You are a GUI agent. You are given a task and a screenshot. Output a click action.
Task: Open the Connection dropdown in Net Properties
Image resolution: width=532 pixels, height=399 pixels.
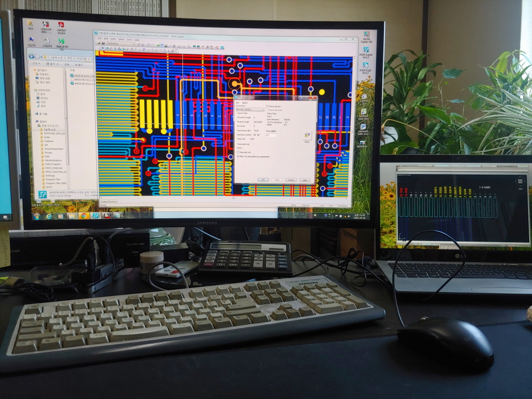point(250,110)
